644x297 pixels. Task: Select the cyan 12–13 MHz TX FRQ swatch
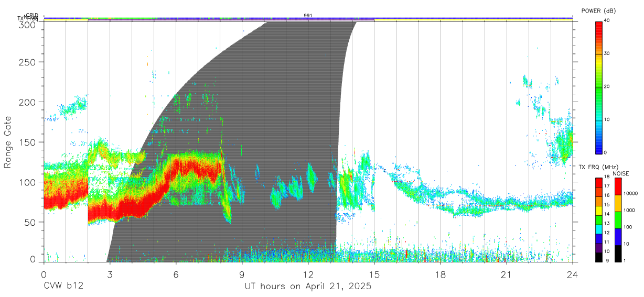coord(598,229)
